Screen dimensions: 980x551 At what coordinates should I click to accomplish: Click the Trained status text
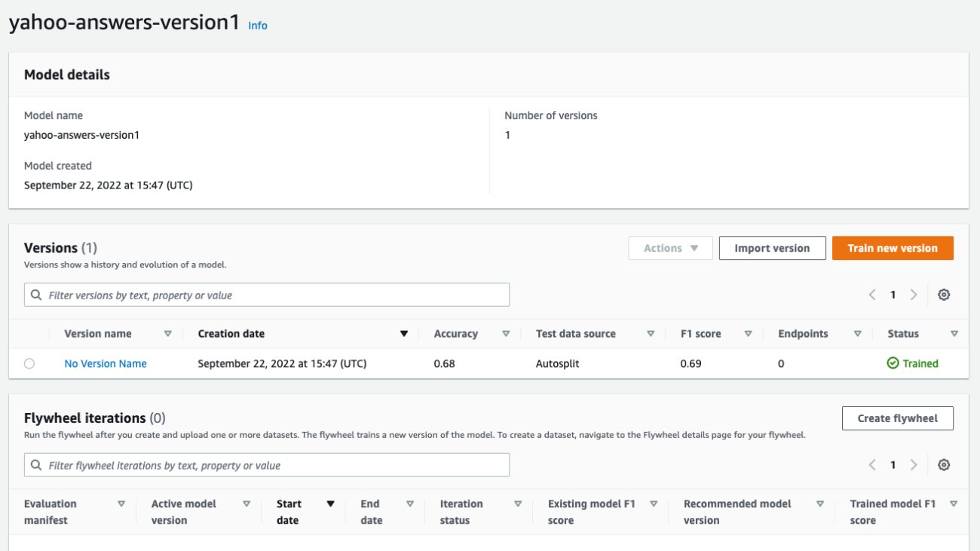(920, 363)
